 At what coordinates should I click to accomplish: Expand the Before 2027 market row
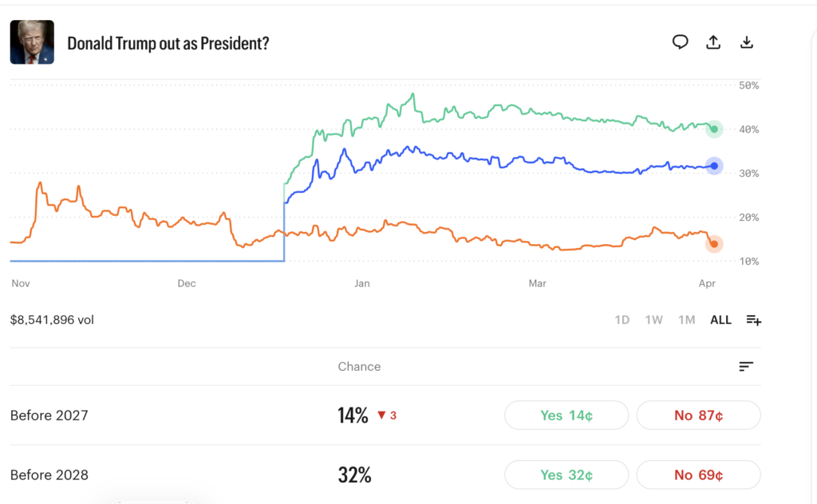(x=49, y=415)
